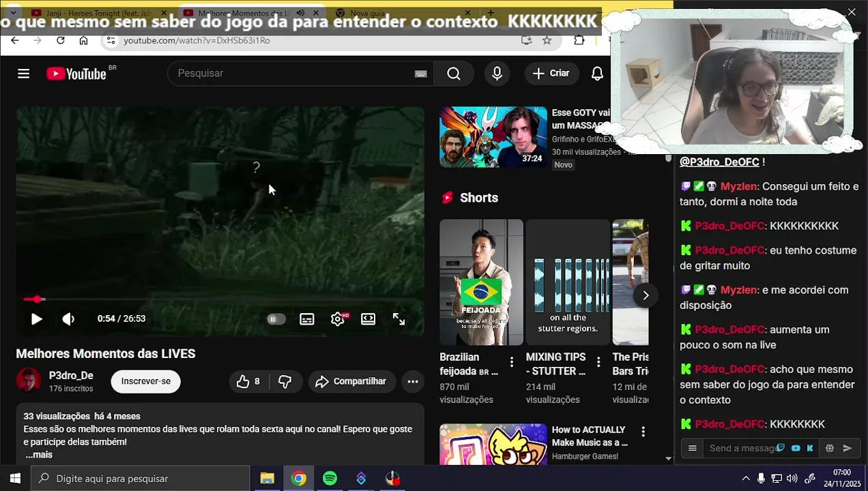868x491 pixels.
Task: Toggle Twitch platform in chat input
Action: [x=781, y=448]
